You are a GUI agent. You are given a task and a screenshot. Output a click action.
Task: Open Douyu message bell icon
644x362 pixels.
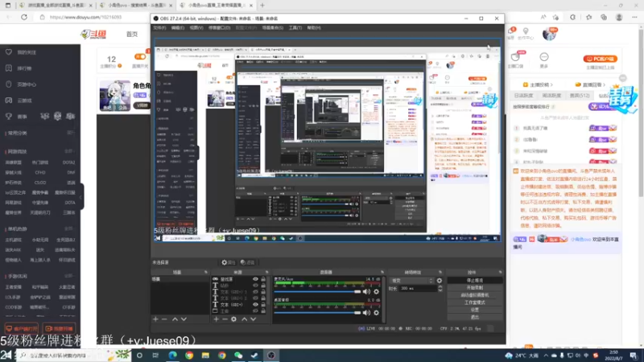511,31
